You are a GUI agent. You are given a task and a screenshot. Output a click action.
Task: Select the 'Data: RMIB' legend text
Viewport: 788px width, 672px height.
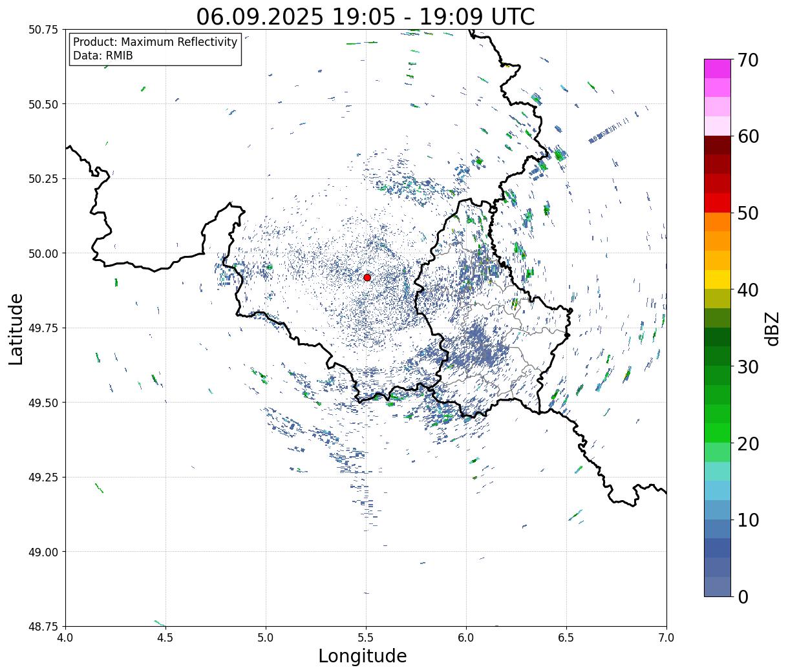pos(103,56)
